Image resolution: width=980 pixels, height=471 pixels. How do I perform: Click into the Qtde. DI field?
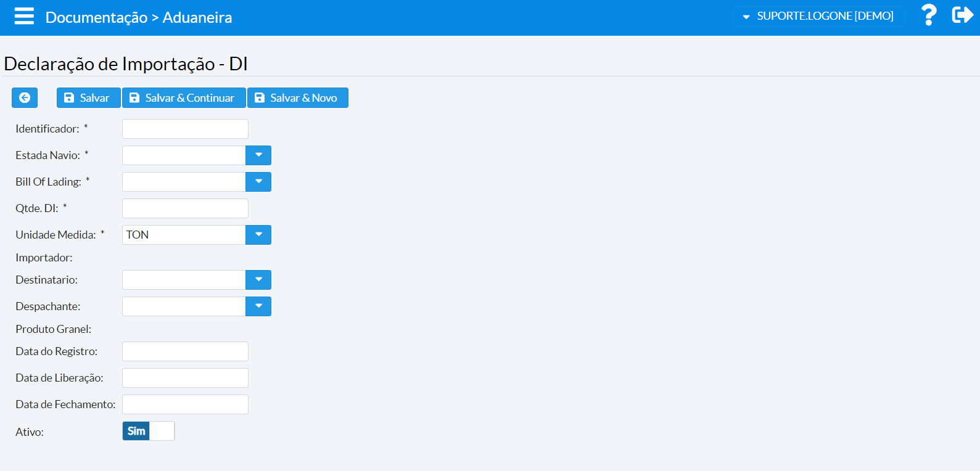(185, 208)
